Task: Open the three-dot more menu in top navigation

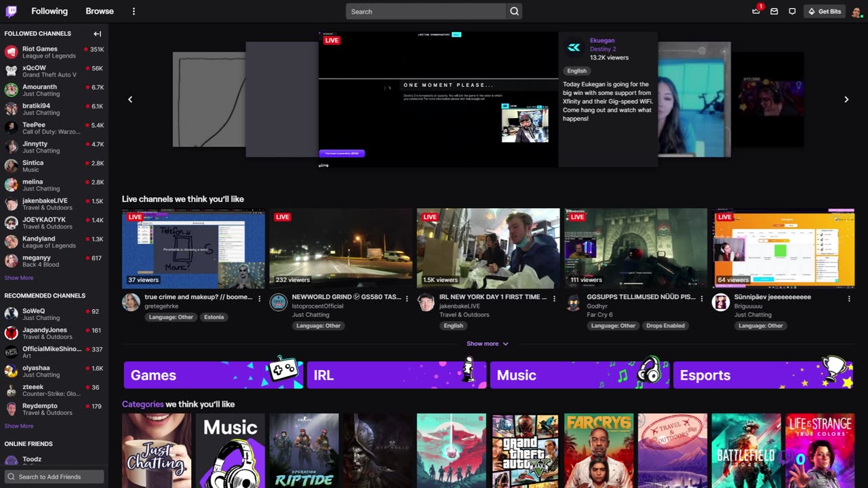Action: tap(134, 12)
